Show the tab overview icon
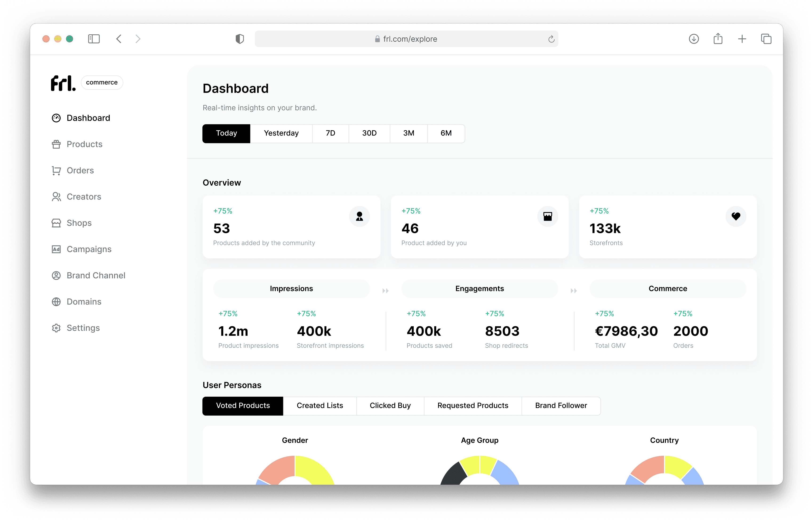This screenshot has height=520, width=812. pyautogui.click(x=766, y=39)
